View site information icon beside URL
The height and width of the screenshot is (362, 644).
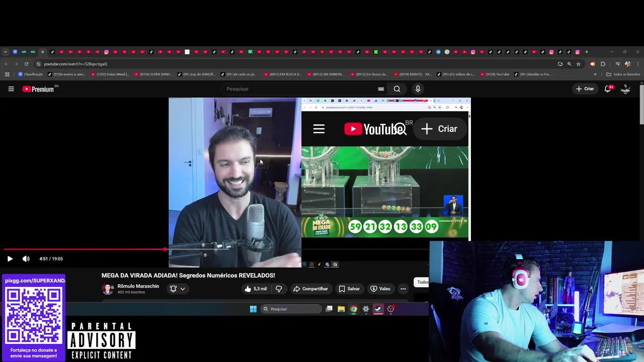(38, 64)
